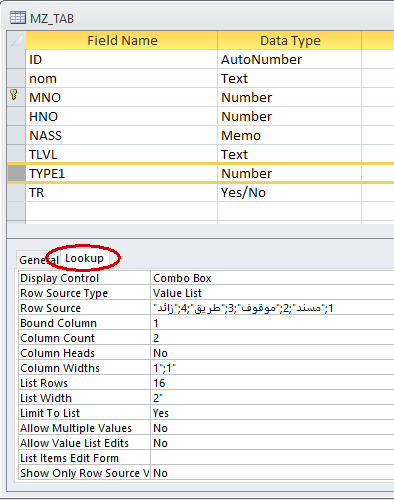The height and width of the screenshot is (500, 394).
Task: Open Text data type for nom
Action: click(290, 79)
